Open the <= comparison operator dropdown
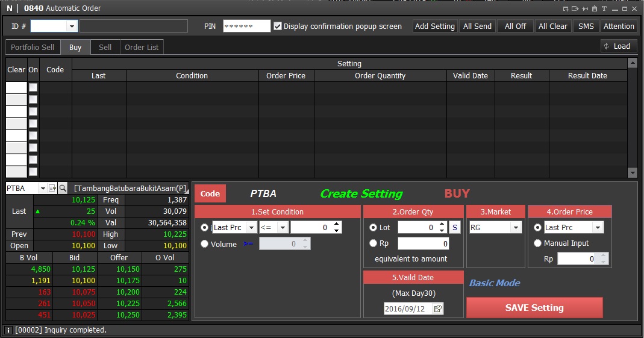Image resolution: width=644 pixels, height=338 pixels. [283, 228]
